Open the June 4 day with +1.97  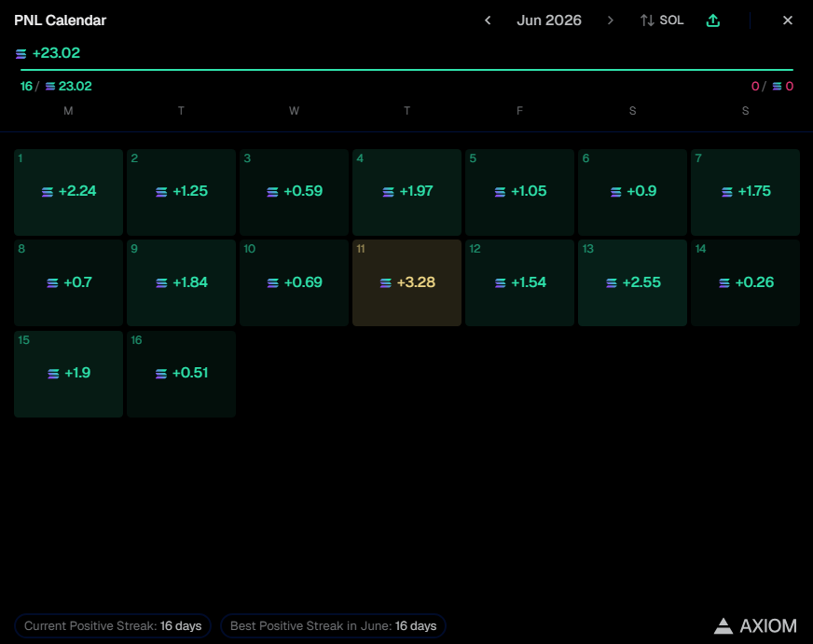click(407, 192)
